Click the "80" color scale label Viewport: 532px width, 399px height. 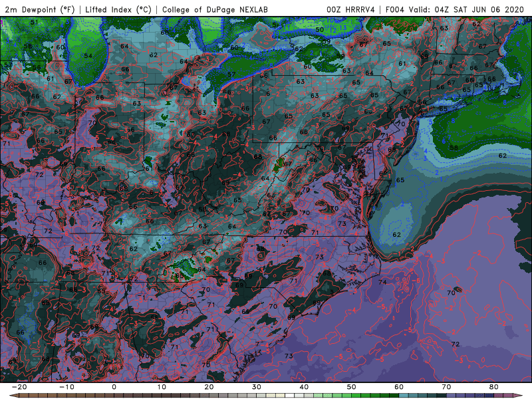coord(494,387)
